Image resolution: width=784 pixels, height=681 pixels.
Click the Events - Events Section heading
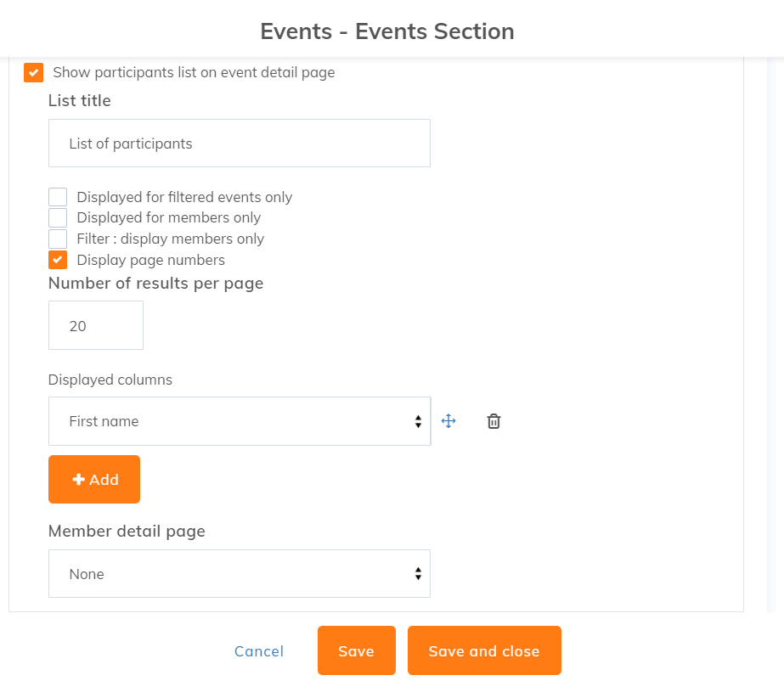pyautogui.click(x=387, y=31)
